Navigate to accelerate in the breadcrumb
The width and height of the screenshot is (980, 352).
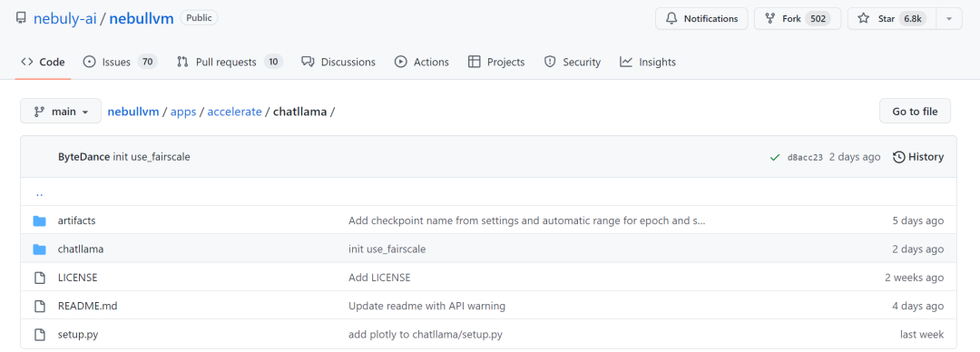click(x=234, y=112)
